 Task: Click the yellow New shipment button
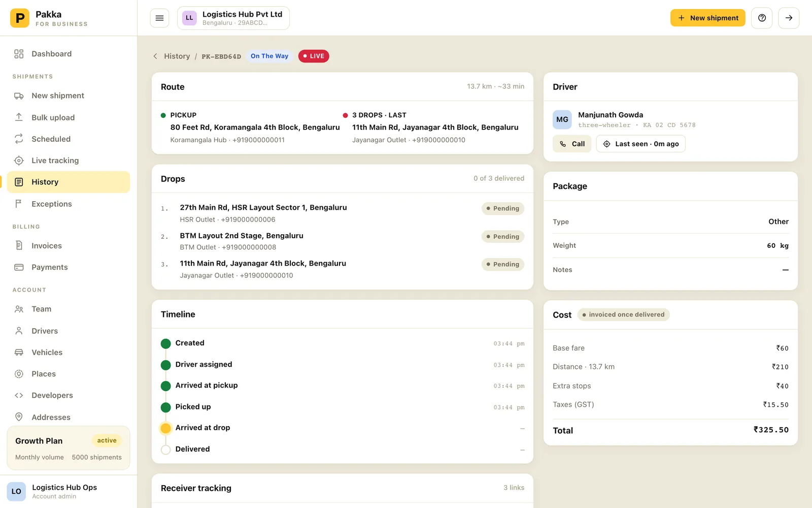pyautogui.click(x=708, y=18)
